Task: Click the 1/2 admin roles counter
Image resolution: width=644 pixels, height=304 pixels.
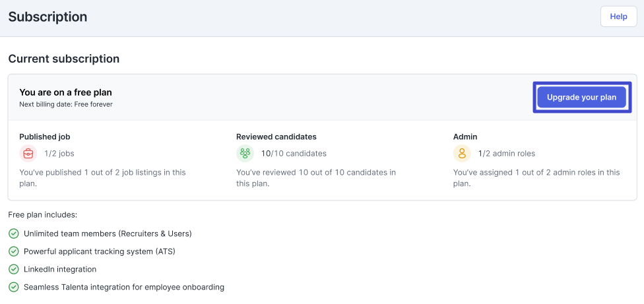Action: point(506,154)
